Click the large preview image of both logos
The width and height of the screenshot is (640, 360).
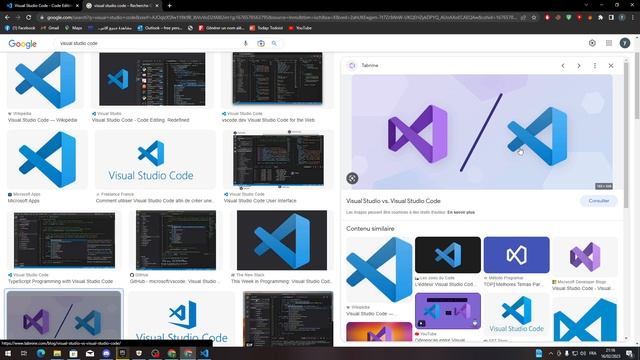pyautogui.click(x=482, y=132)
